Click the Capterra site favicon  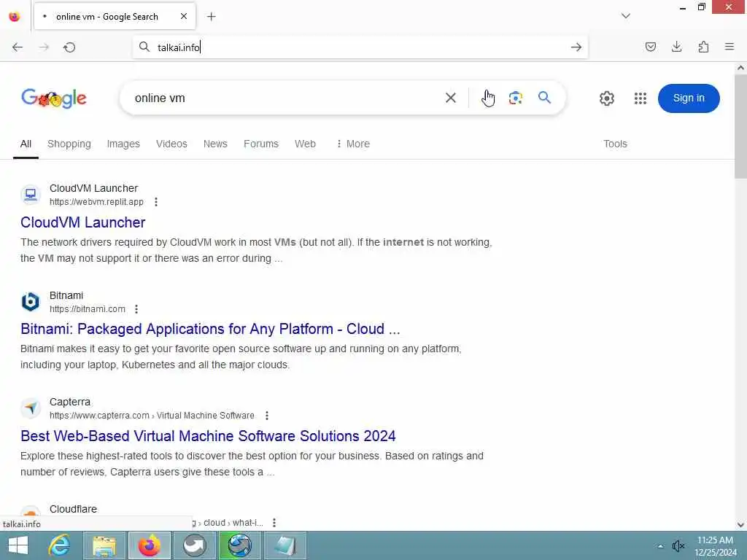[x=31, y=408]
